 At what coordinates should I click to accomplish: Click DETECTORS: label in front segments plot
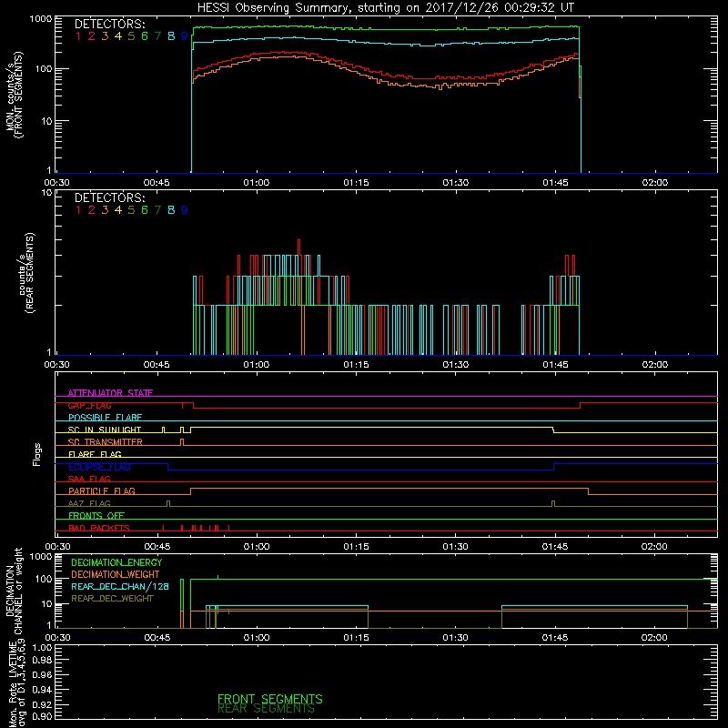(x=109, y=24)
